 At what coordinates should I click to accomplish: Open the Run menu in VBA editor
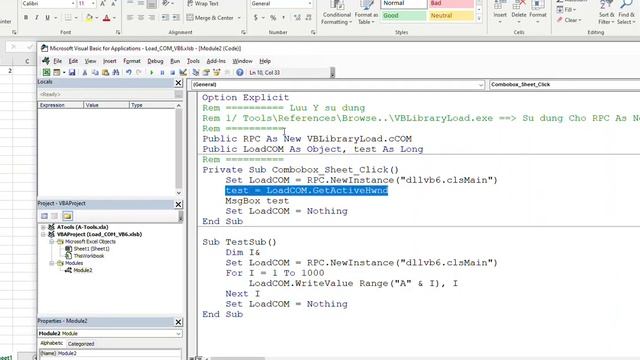point(175,61)
